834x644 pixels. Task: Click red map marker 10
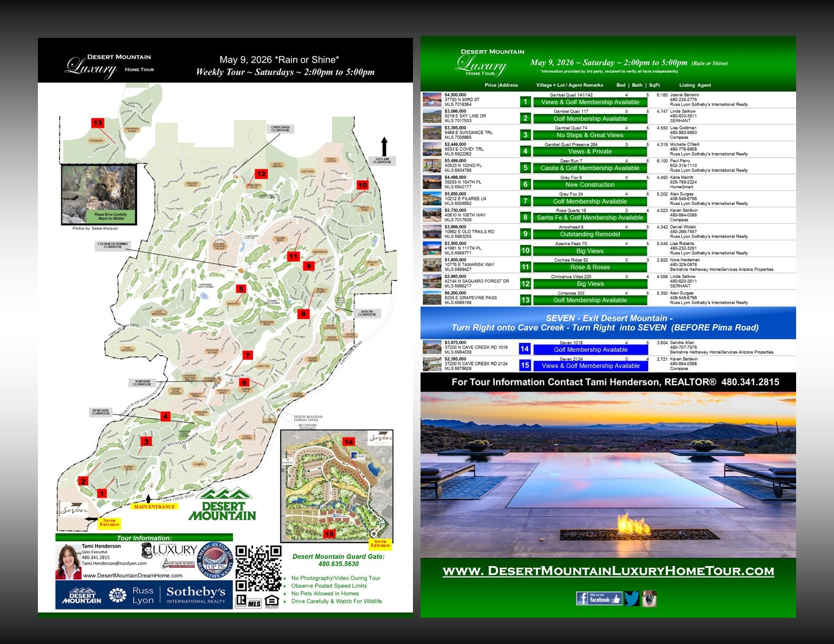362,185
